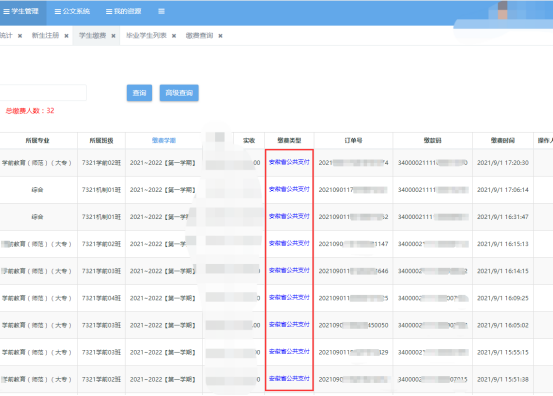Open the last row's 安徽省公共支付 link
This screenshot has height=396, width=553.
pos(289,378)
